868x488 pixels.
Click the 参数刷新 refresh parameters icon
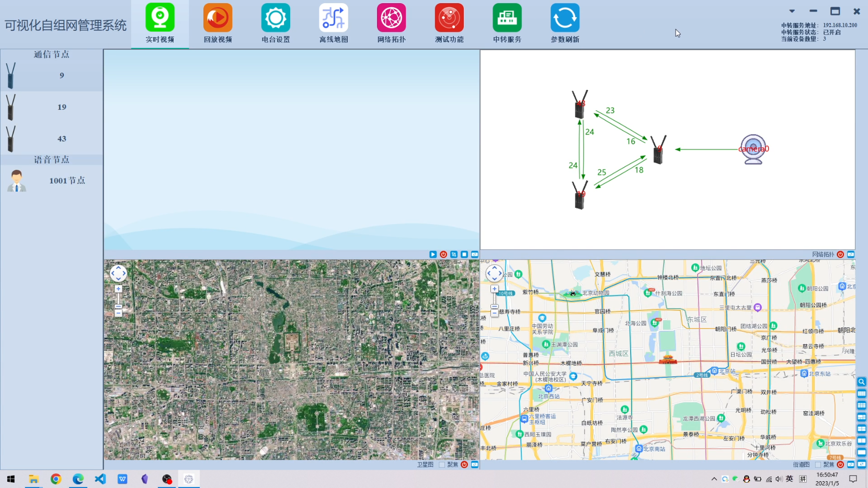pos(565,18)
